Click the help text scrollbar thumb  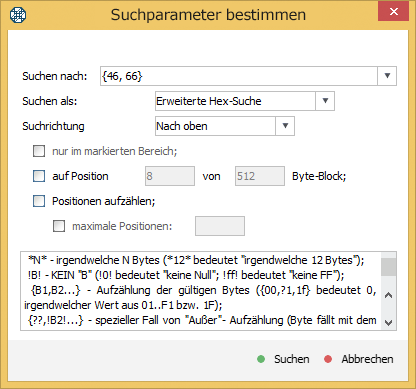coord(388,267)
